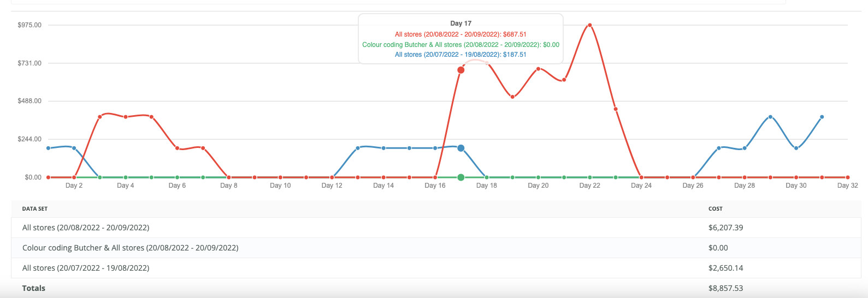This screenshot has height=298, width=868.
Task: Click the enlarged red data point on Day 17
Action: point(461,70)
